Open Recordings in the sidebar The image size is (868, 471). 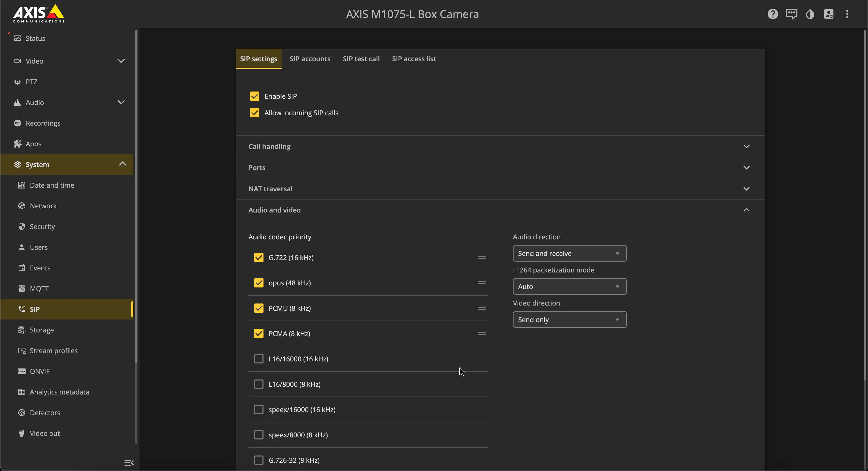pos(67,123)
